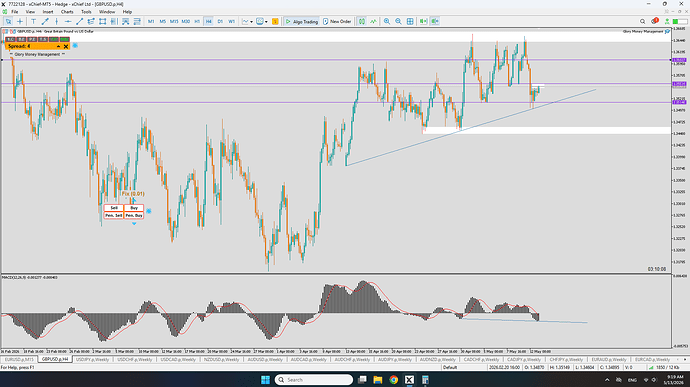Screen dimensions: 690x387
Task: Click the line chart mode icon
Action: tap(373, 21)
